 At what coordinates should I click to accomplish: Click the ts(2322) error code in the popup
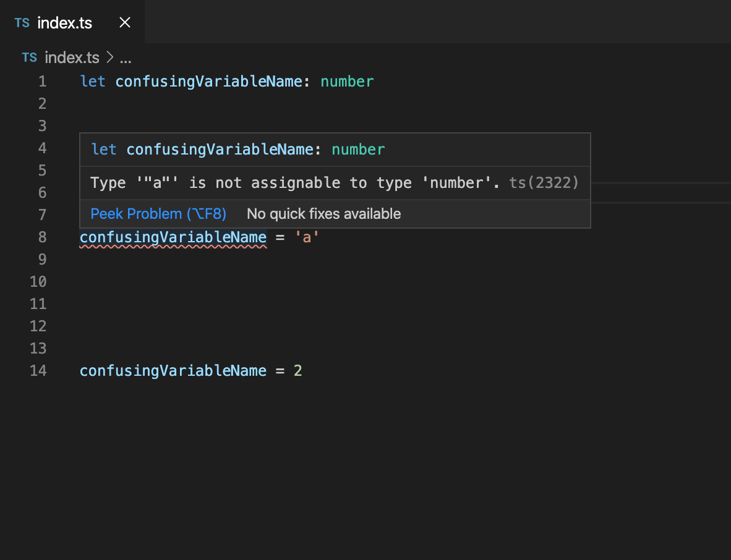point(544,182)
